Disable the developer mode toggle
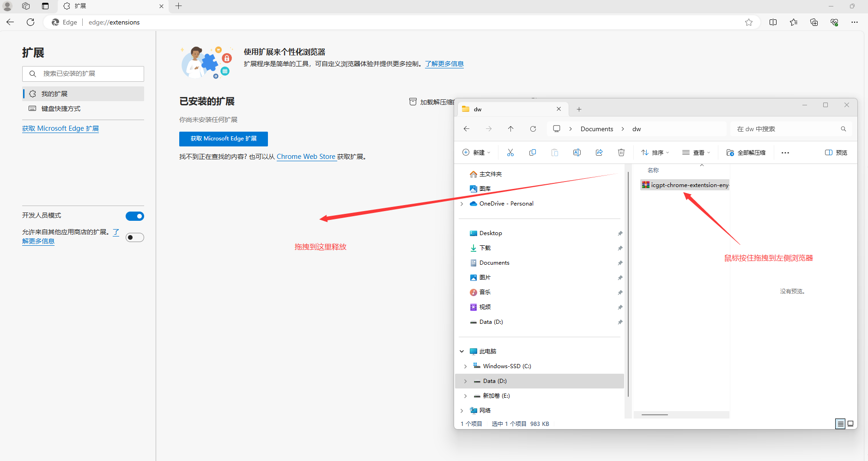 tap(135, 216)
